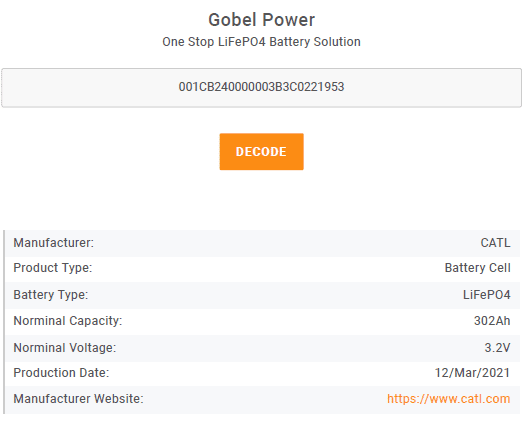Screen dimensions: 524x434
Task: Click the Gobel Power heading
Action: 261,20
